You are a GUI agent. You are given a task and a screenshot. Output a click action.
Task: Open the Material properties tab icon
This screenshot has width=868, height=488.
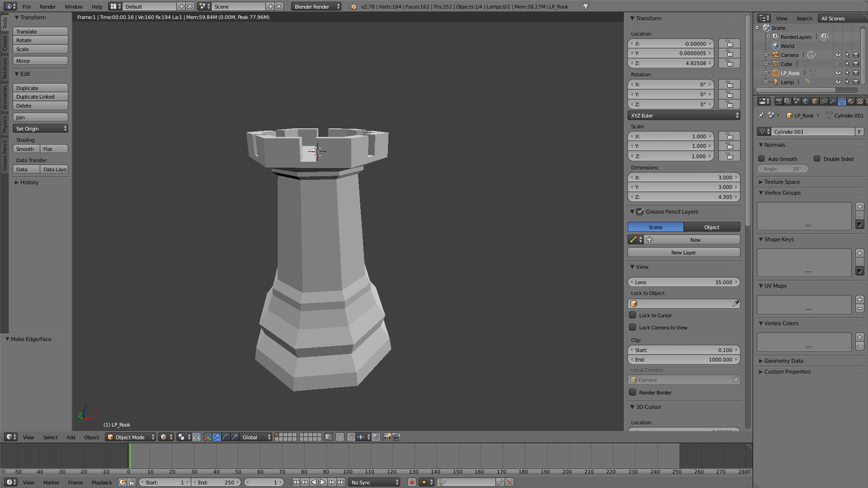coord(851,102)
